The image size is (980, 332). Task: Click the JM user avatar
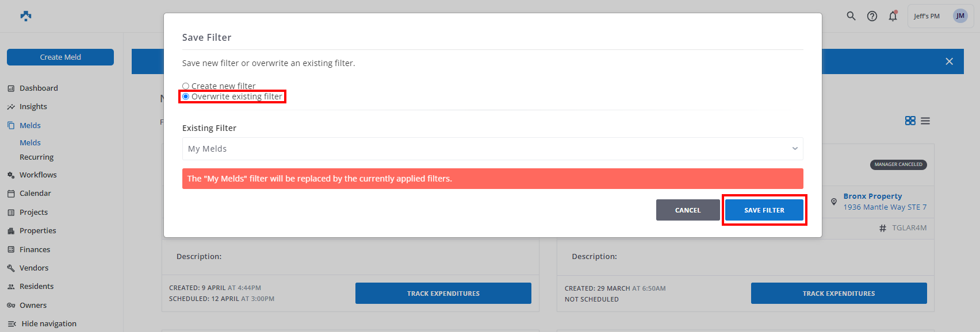point(960,16)
